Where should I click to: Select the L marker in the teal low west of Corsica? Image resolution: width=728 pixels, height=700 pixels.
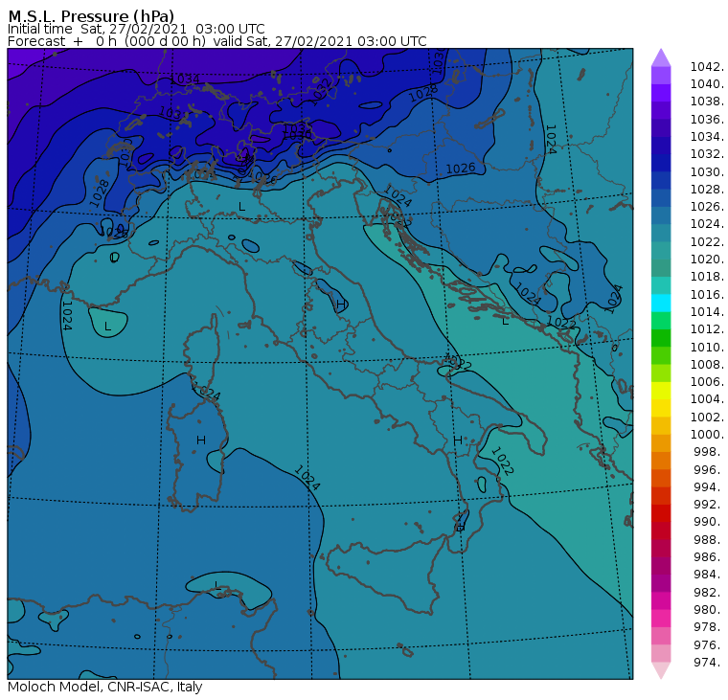(107, 327)
